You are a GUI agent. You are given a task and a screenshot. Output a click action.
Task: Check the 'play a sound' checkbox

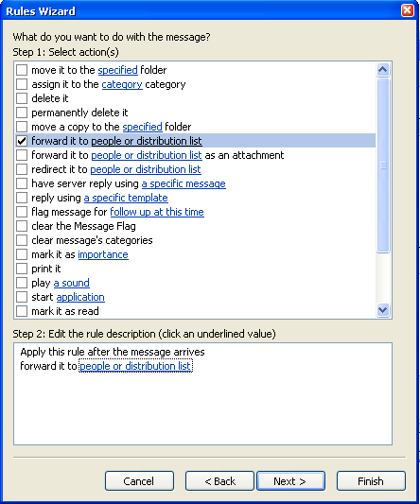click(22, 283)
